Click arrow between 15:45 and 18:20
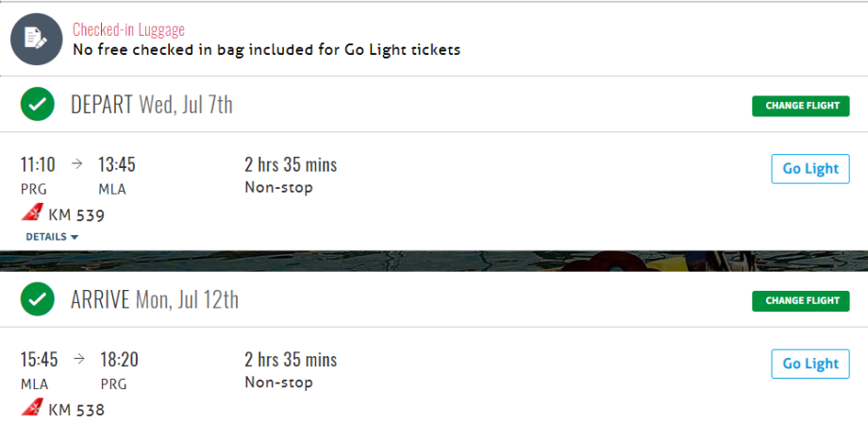Image resolution: width=868 pixels, height=424 pixels. (78, 359)
